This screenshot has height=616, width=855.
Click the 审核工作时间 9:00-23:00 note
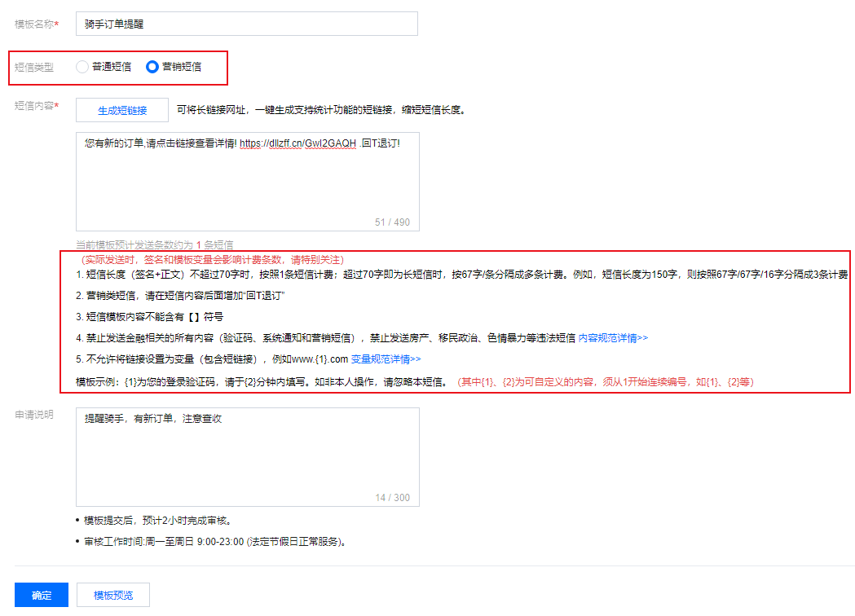216,542
